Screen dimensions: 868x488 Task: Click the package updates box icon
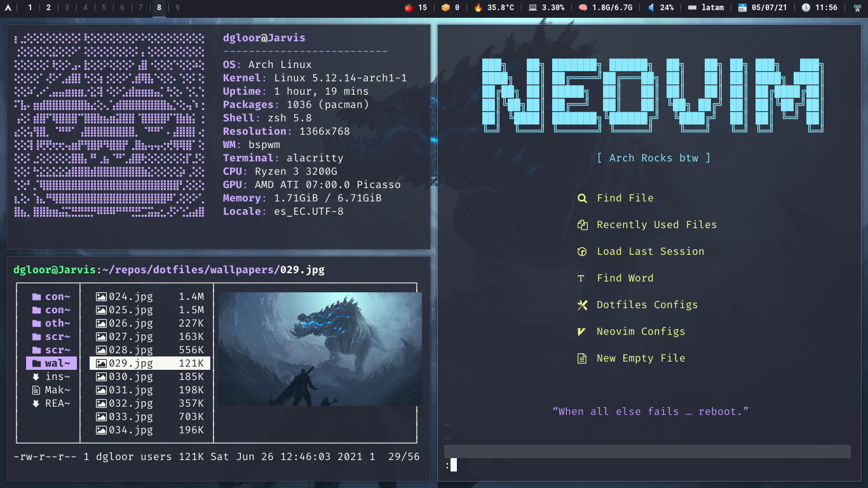[x=445, y=8]
